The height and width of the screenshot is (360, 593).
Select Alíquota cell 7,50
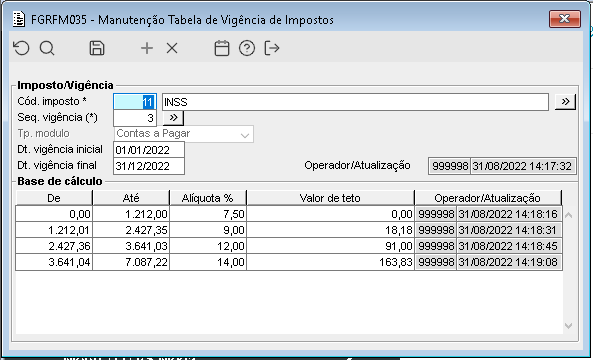[x=208, y=214]
